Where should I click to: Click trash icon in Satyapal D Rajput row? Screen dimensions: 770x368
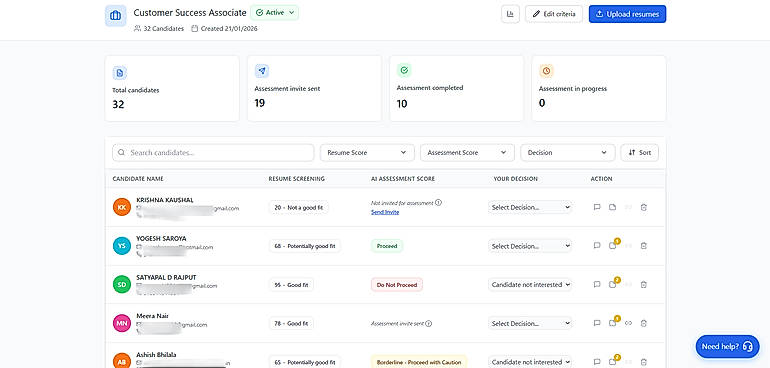point(644,284)
